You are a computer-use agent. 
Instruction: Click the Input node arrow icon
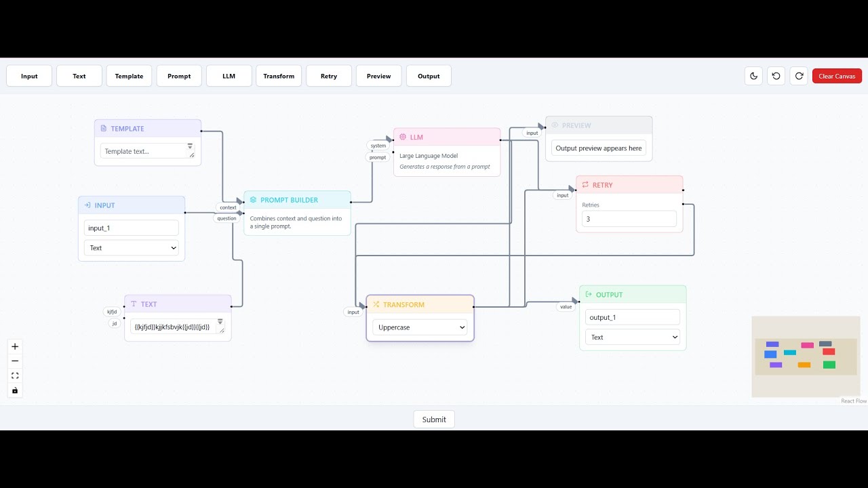[x=87, y=205]
